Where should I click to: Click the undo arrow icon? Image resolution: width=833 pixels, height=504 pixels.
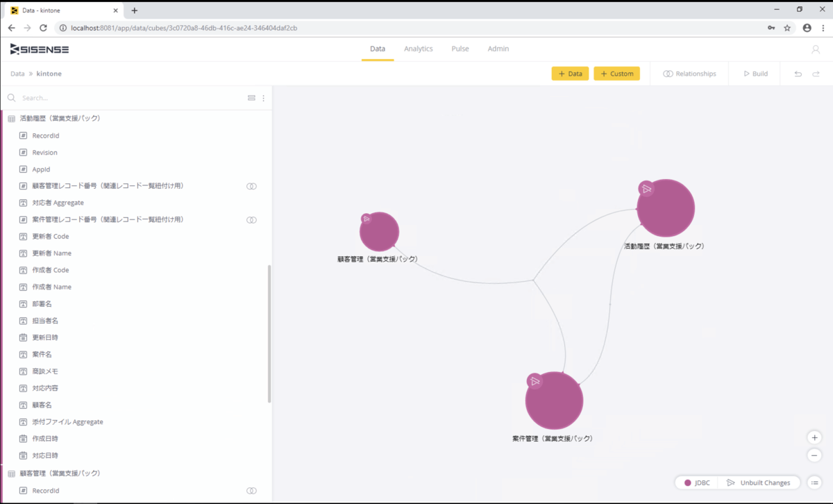pyautogui.click(x=798, y=74)
